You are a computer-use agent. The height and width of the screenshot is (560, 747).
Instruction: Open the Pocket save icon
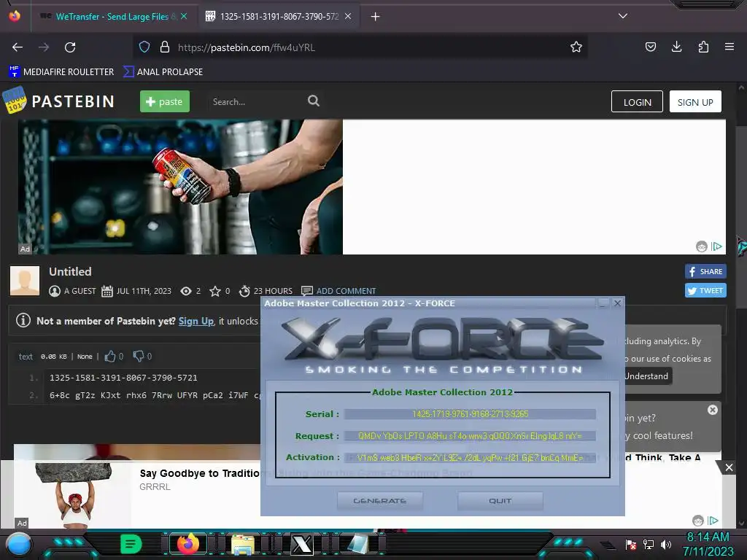coord(650,47)
